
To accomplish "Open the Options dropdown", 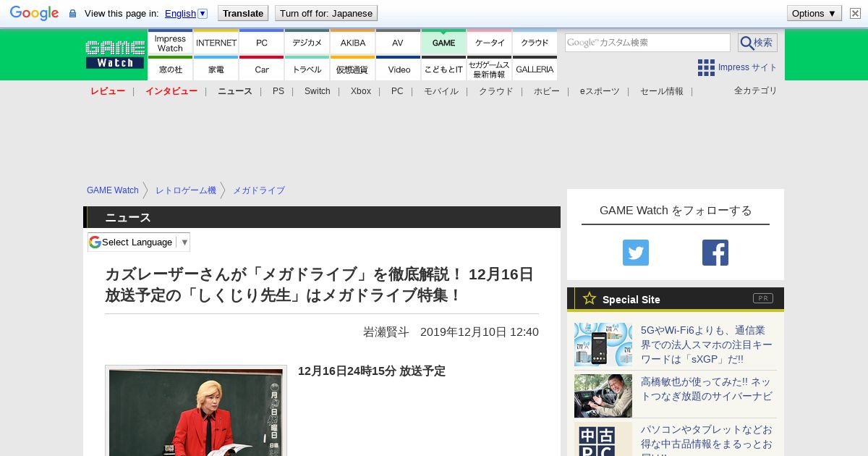I will pos(814,13).
